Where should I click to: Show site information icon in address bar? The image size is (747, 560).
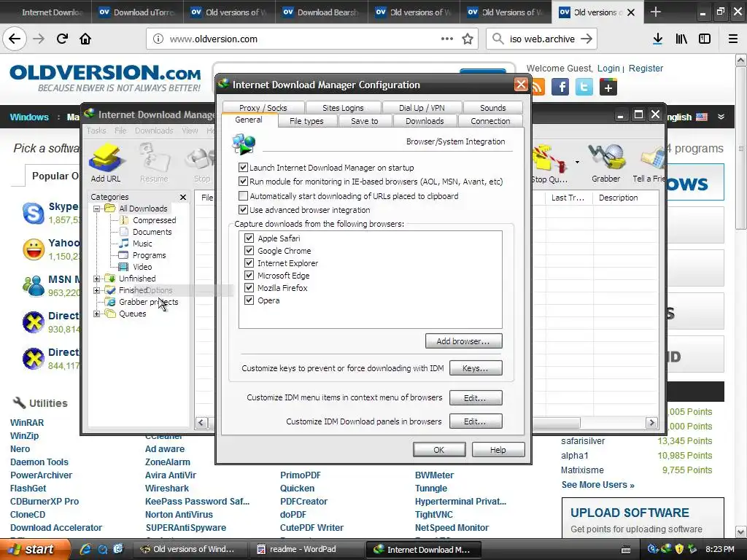tap(158, 39)
